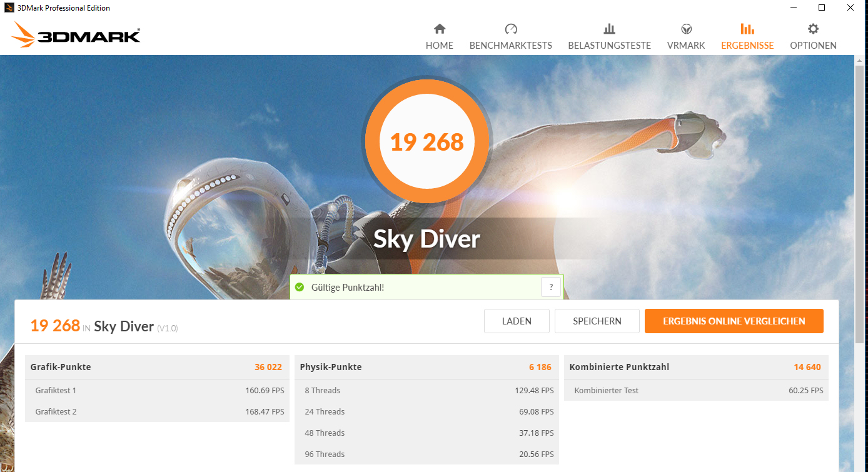Click the 3DMark app icon in title bar
Screen dimensions: 868x472
(x=9, y=8)
